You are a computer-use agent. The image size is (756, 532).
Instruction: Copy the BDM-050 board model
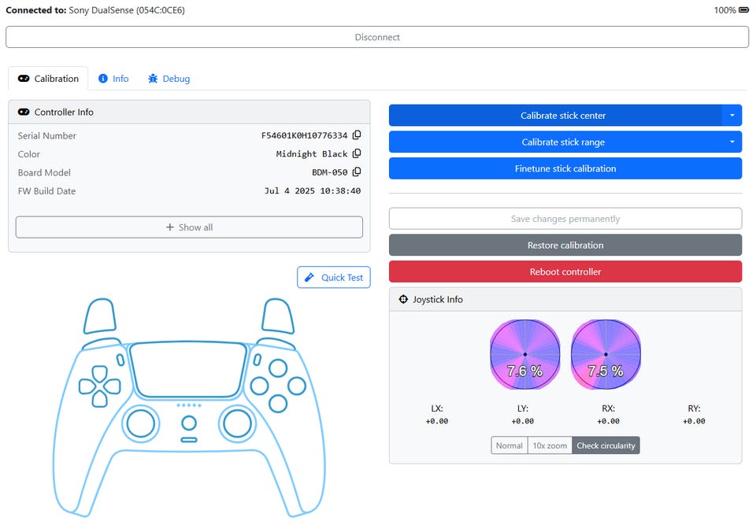click(x=357, y=172)
